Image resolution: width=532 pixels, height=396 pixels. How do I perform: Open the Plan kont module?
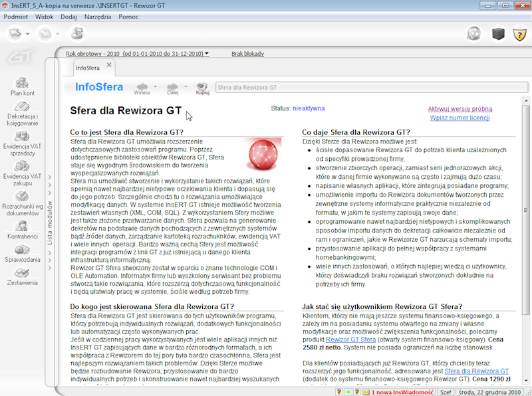(23, 86)
